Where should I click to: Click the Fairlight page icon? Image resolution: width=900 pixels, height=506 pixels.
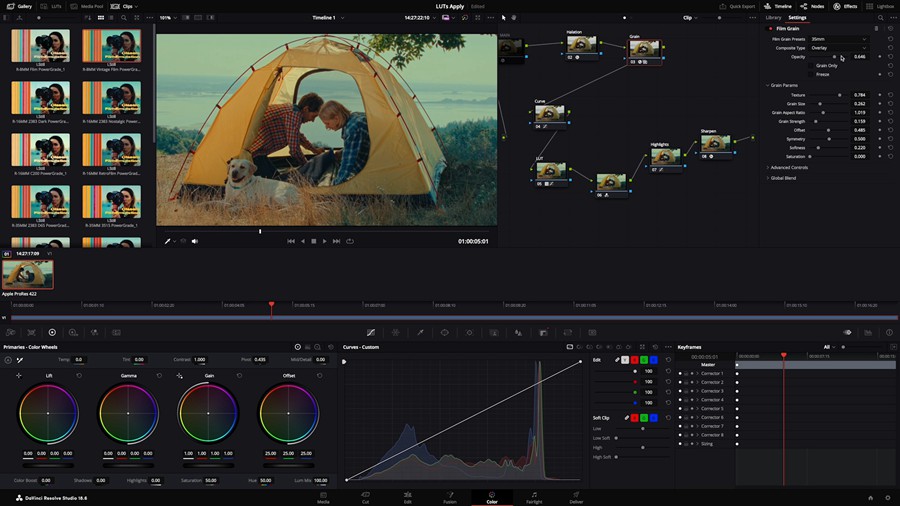tap(533, 495)
